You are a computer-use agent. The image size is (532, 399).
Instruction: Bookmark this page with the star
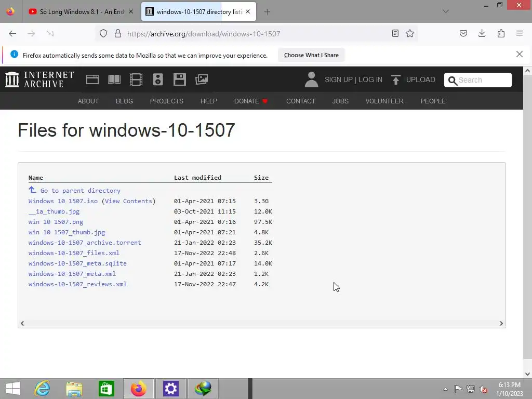(x=410, y=33)
